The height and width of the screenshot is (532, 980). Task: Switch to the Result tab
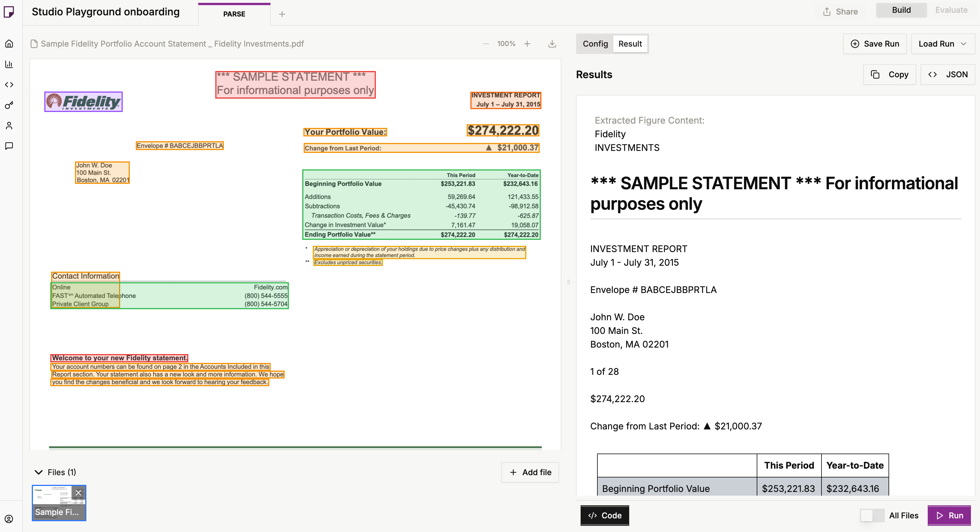click(630, 44)
